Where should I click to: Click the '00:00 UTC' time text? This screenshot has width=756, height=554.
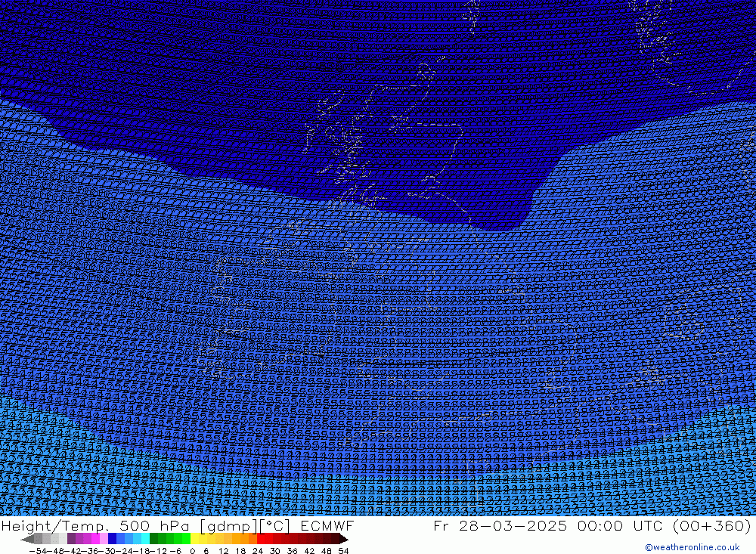click(619, 525)
